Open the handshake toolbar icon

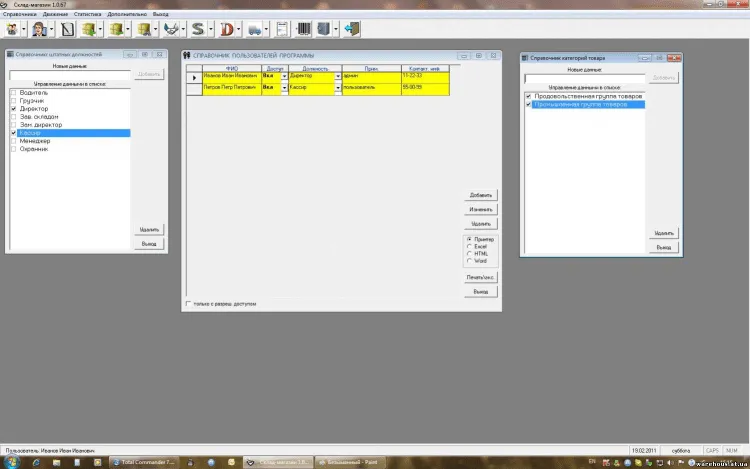[x=171, y=29]
